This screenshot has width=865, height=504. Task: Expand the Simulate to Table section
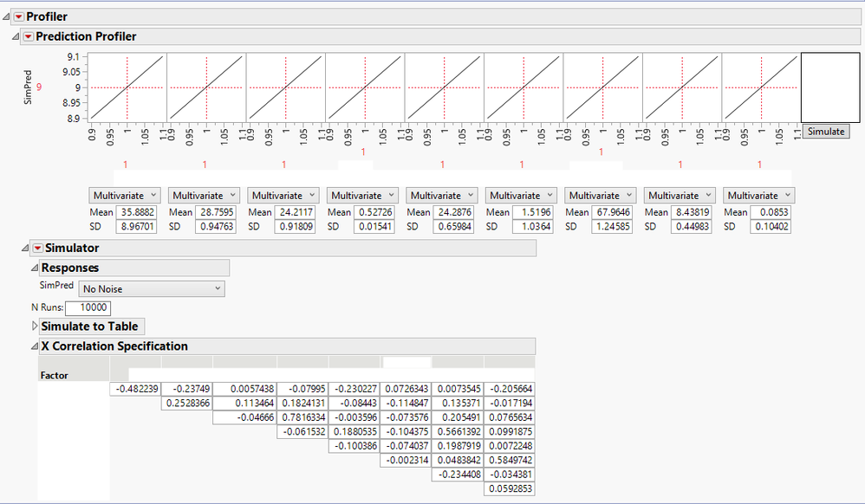coord(35,326)
